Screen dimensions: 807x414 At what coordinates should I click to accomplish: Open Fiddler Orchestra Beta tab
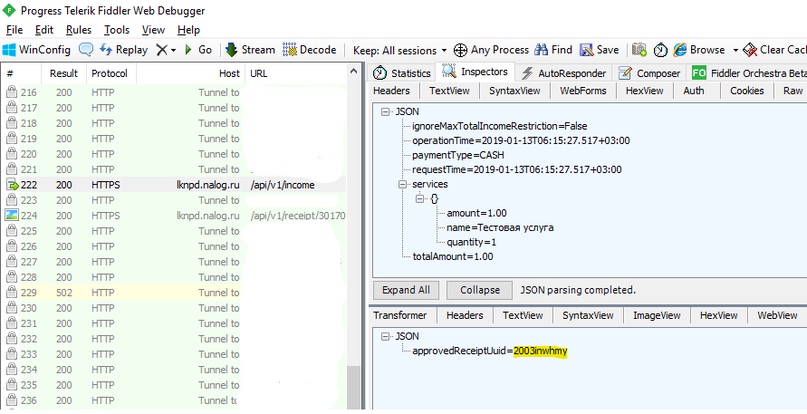coord(748,73)
